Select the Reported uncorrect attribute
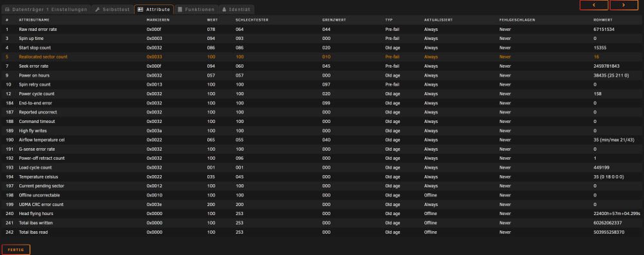Viewport: 644px width, 255px height. pyautogui.click(x=38, y=112)
